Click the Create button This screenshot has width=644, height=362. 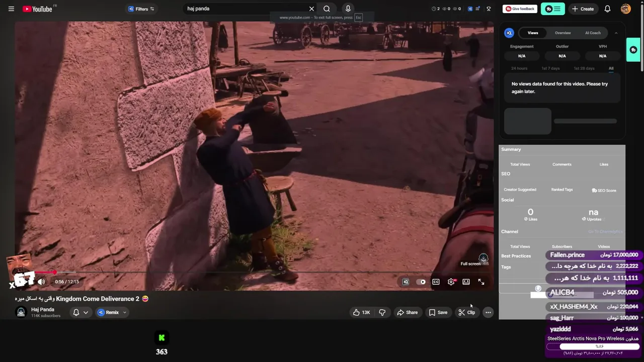tap(583, 9)
